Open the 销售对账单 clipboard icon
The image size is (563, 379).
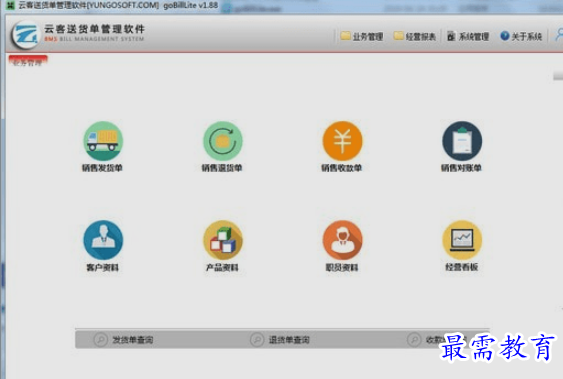[462, 141]
